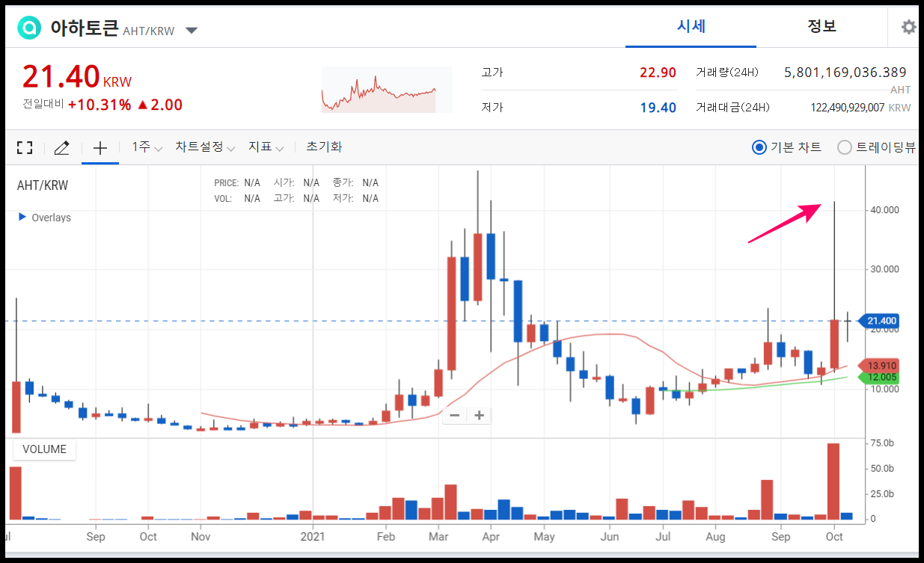The height and width of the screenshot is (563, 924).
Task: Select the crosshair cursor tool
Action: [100, 147]
